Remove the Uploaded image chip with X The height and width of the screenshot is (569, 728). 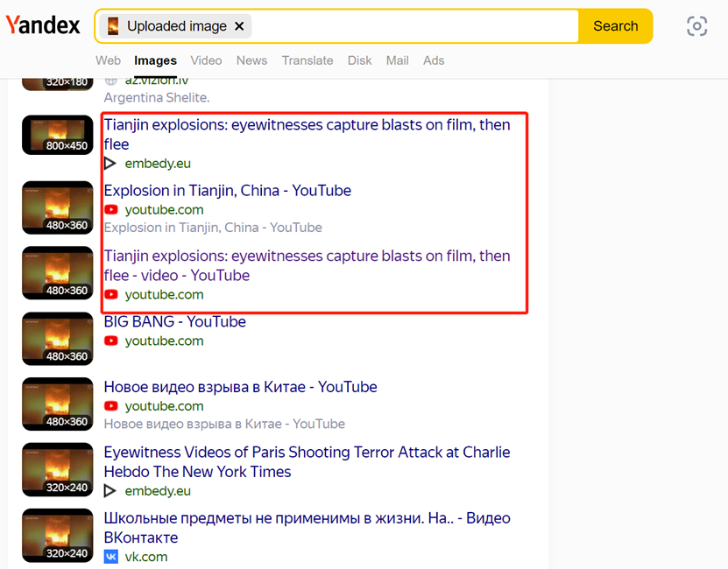239,26
